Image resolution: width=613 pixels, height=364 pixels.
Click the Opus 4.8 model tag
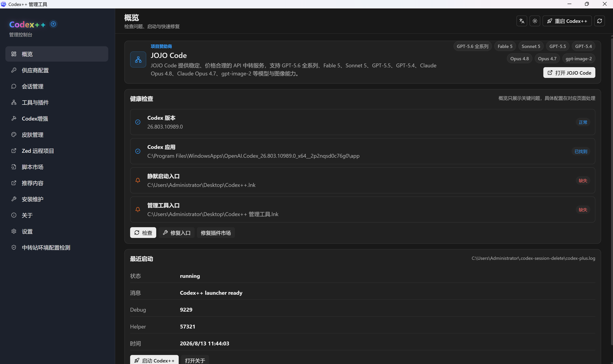point(520,59)
